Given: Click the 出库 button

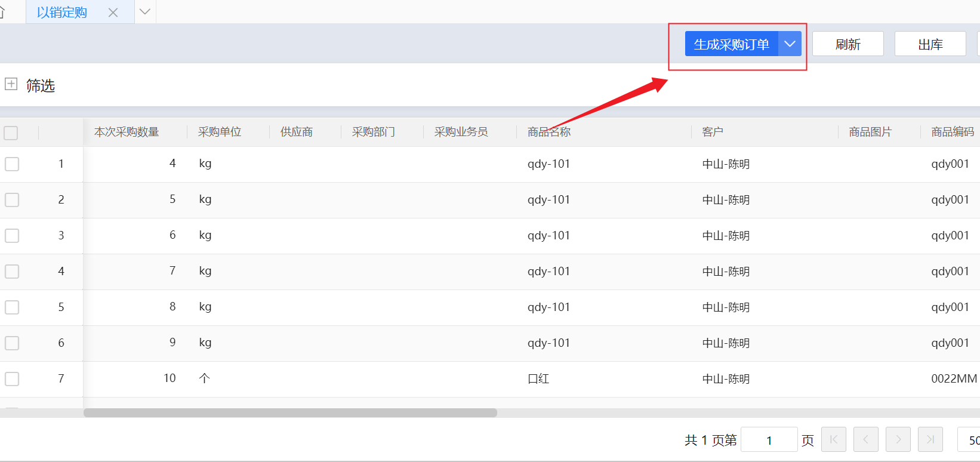Looking at the screenshot, I should click(930, 44).
